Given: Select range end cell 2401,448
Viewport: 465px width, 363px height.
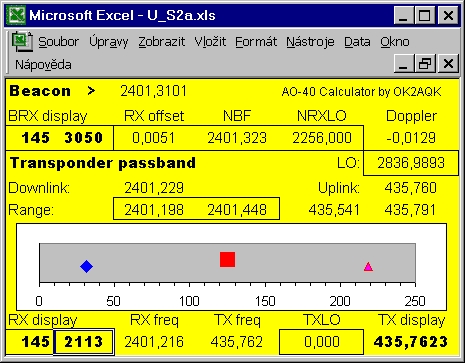Looking at the screenshot, I should pos(237,210).
